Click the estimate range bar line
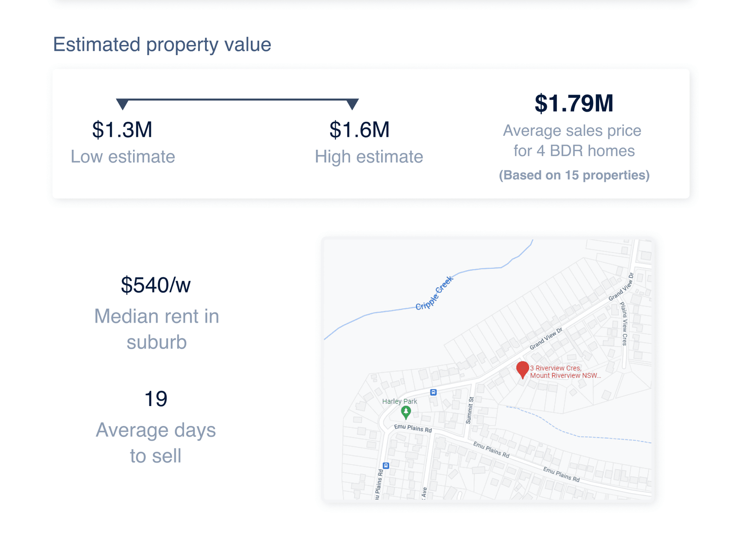The image size is (742, 560). 237,99
